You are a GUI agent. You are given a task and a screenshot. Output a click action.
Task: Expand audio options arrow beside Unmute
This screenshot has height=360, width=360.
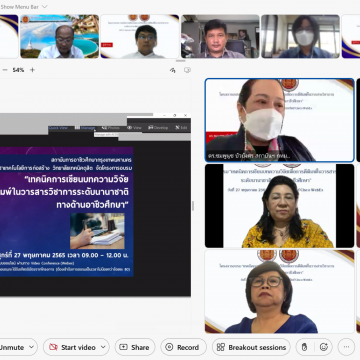32,347
